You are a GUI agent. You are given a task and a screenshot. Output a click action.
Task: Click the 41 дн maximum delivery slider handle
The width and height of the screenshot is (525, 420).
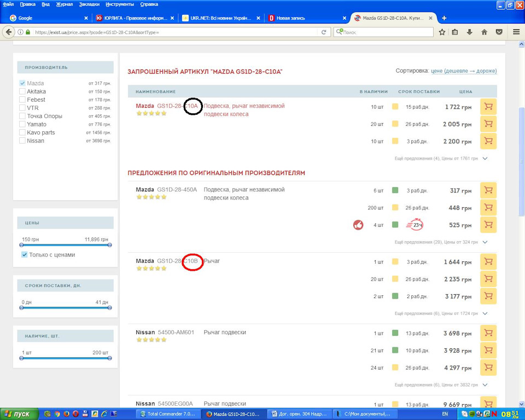click(x=109, y=308)
